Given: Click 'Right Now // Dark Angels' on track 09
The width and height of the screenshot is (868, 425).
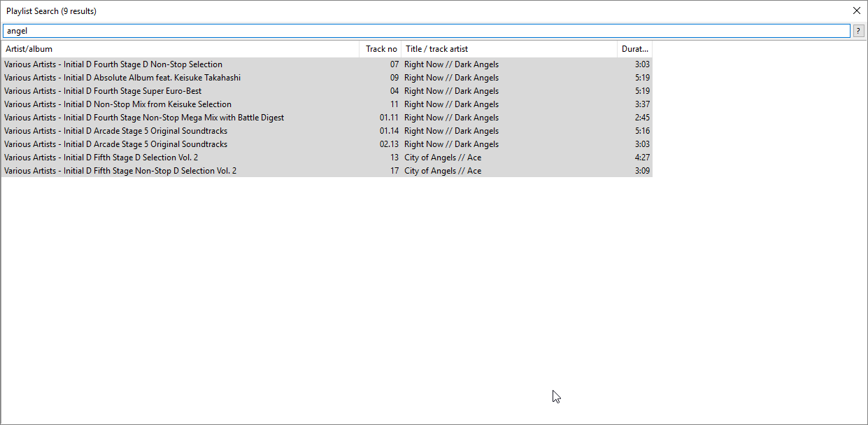Looking at the screenshot, I should click(451, 78).
